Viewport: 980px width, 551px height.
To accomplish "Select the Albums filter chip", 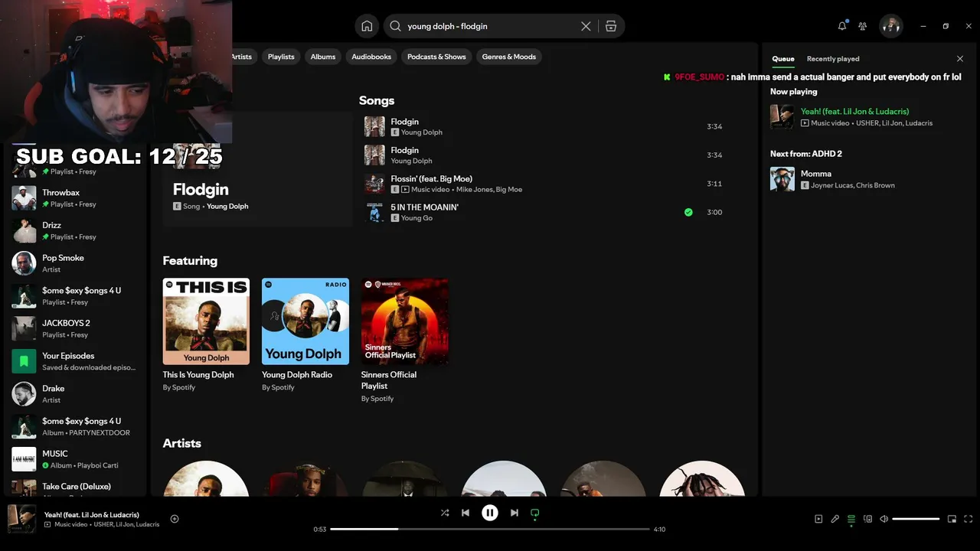I will [323, 57].
